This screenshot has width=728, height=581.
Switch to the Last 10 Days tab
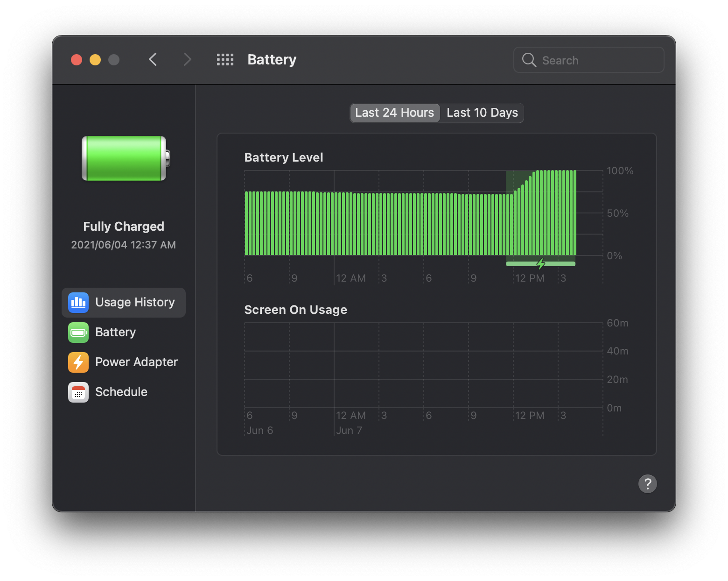[482, 113]
